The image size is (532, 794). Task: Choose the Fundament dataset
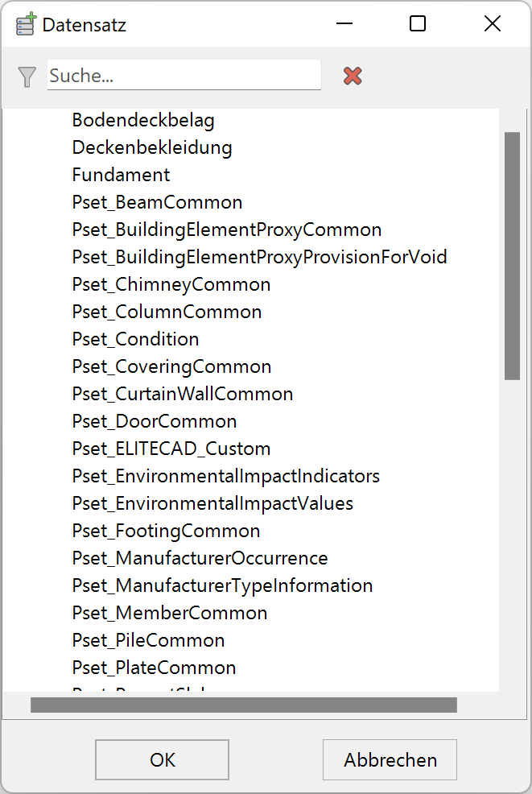point(121,176)
